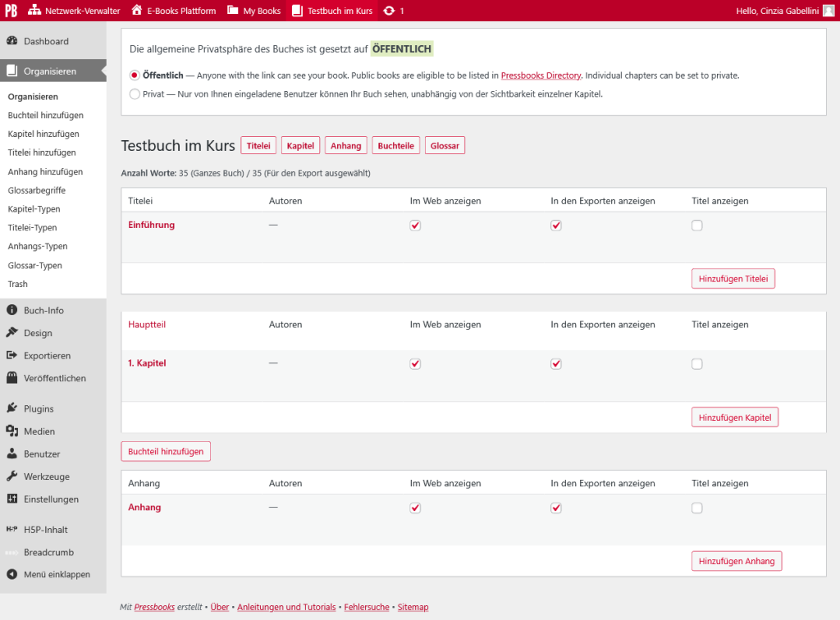This screenshot has width=840, height=620.
Task: Open Buch-Info in the sidebar menu
Action: click(x=43, y=311)
